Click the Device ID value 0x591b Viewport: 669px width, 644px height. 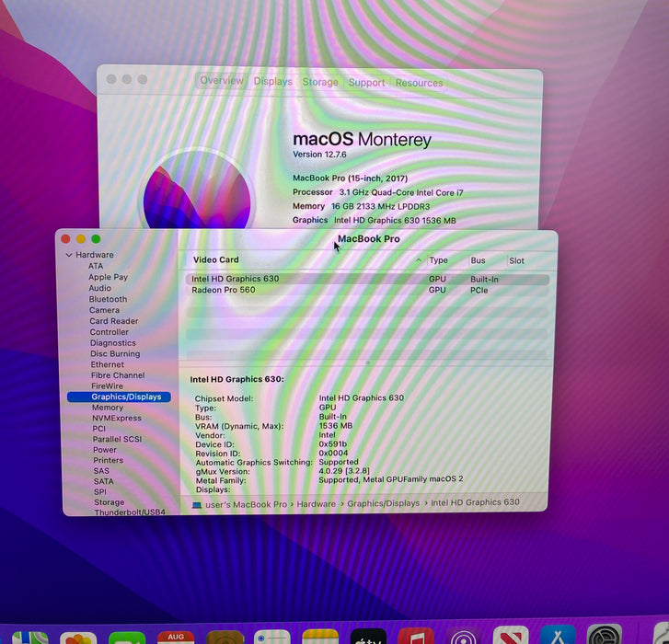[332, 444]
